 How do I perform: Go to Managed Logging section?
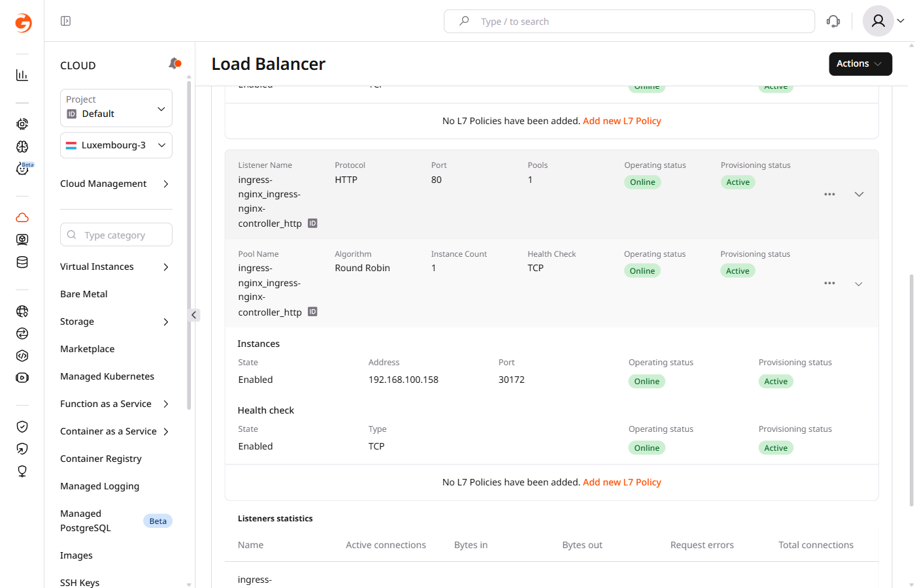(99, 486)
